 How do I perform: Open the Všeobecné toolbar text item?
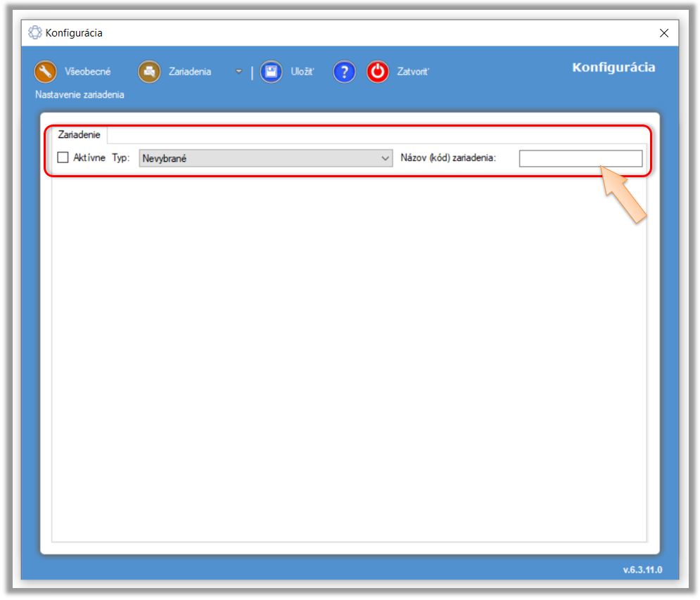coord(87,72)
